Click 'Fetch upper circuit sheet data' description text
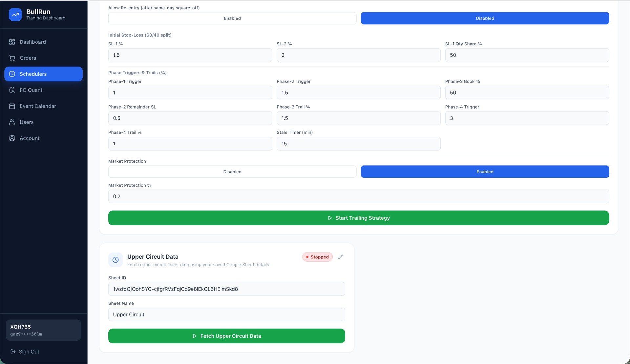The height and width of the screenshot is (364, 630). [x=198, y=265]
